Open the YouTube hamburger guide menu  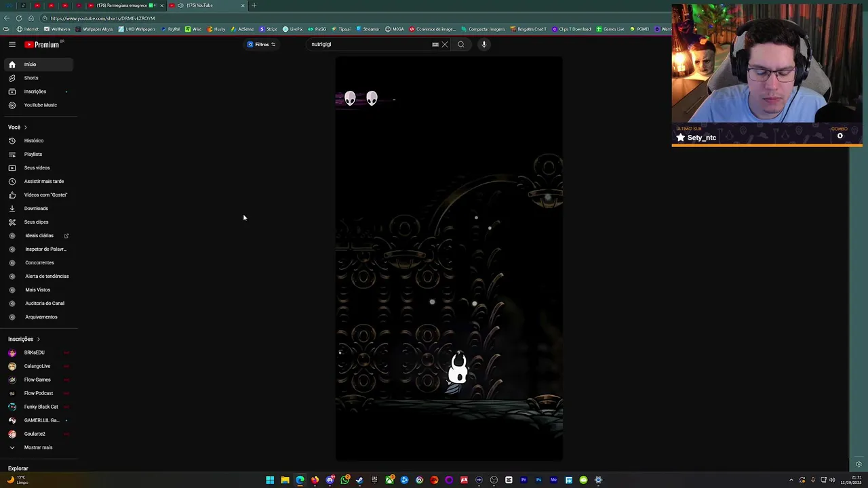[x=12, y=44]
